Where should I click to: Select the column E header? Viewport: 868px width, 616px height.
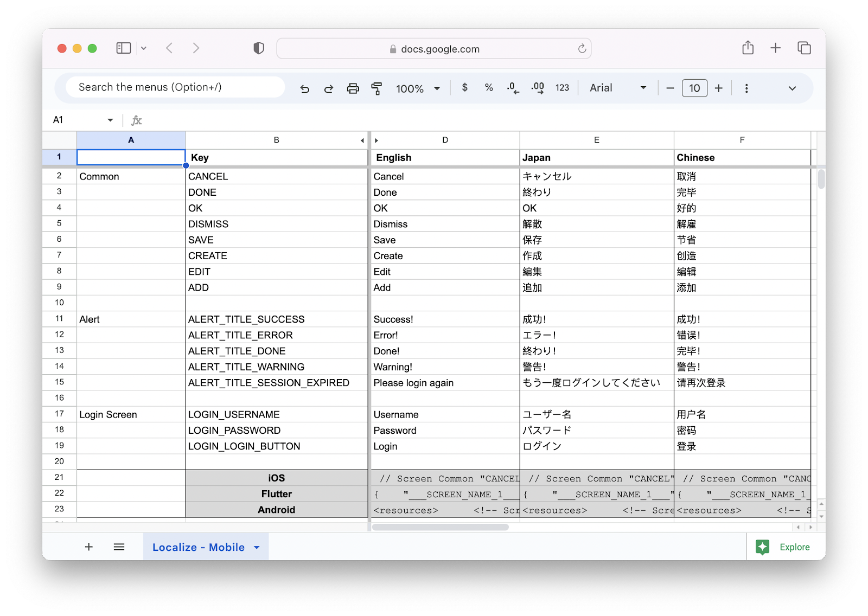click(x=597, y=140)
